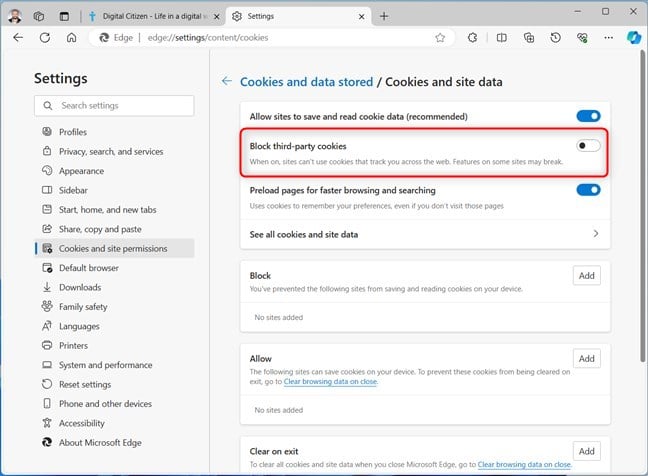Open Clear browsing data on close link under Clear on exit

pos(524,464)
